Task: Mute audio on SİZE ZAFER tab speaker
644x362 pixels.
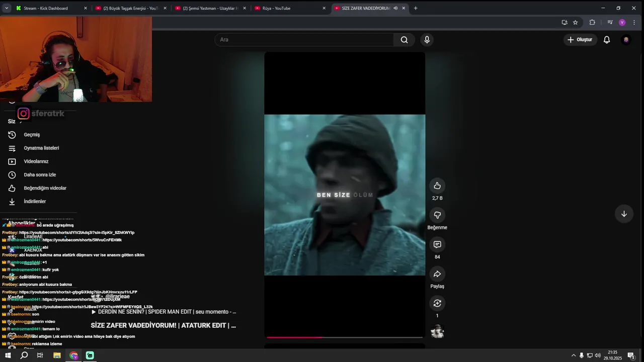Action: click(395, 8)
